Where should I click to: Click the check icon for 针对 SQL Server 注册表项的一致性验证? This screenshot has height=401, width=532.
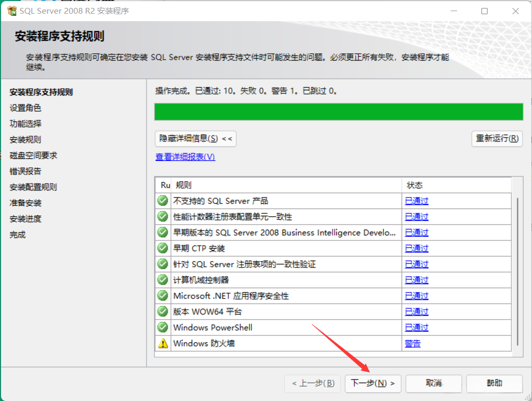pyautogui.click(x=163, y=264)
